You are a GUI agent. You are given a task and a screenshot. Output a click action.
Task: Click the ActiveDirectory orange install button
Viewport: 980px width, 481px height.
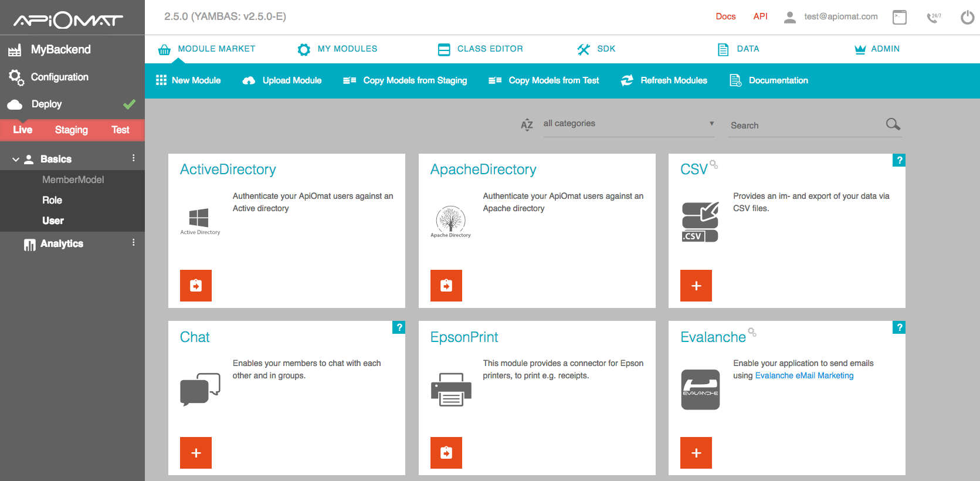pos(196,286)
